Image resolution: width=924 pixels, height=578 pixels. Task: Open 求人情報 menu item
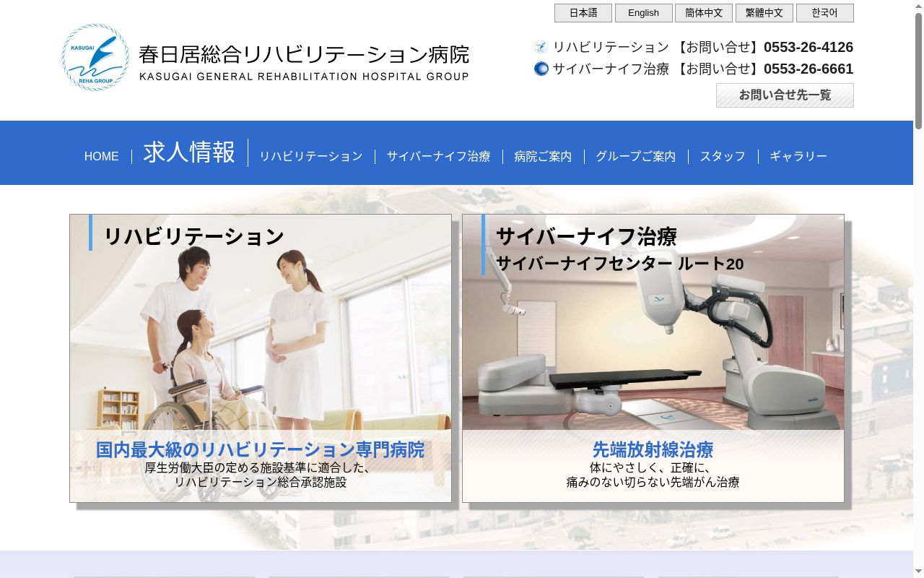click(x=189, y=152)
